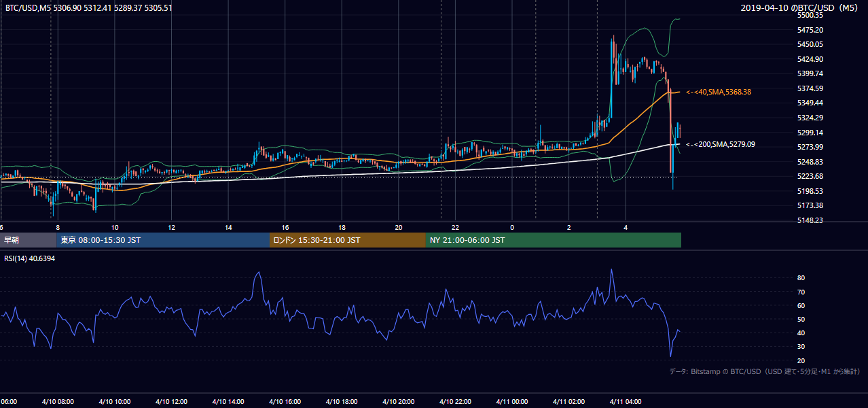Select the 200 SMA label reading 5279.09
This screenshot has width=868, height=408.
click(721, 144)
